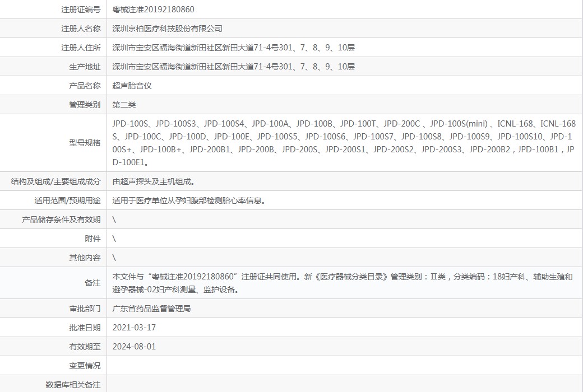
Task: Click the 注册人名称 label
Action: click(x=81, y=29)
